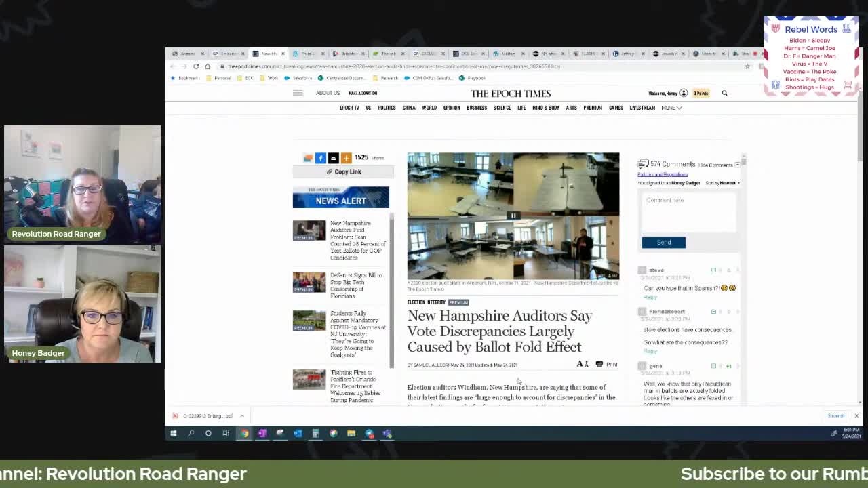
Task: Collapse steve's comment with the minus box
Action: click(713, 270)
